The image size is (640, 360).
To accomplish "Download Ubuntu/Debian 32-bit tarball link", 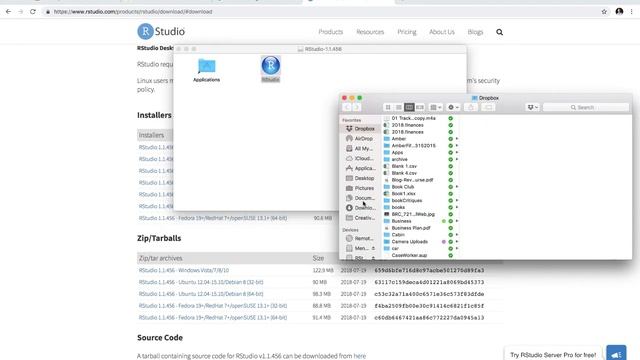I will pyautogui.click(x=201, y=282).
